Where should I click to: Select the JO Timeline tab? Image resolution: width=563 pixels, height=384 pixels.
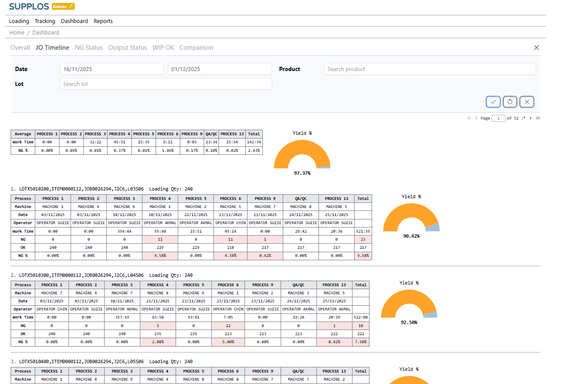tap(52, 47)
